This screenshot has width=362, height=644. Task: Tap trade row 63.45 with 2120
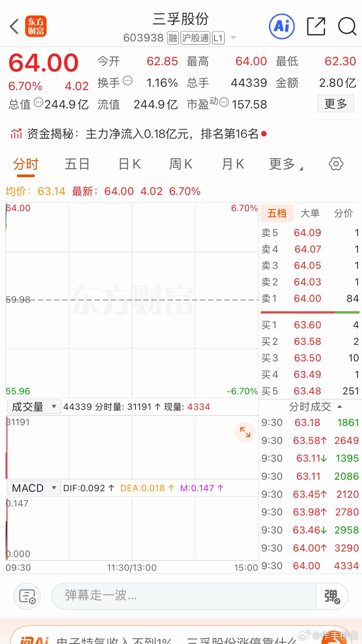(x=310, y=494)
